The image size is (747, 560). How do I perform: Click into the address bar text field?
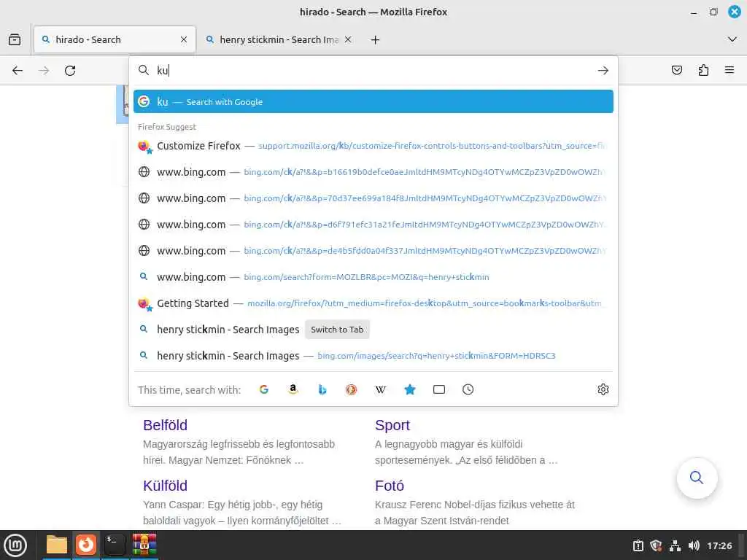(x=374, y=71)
